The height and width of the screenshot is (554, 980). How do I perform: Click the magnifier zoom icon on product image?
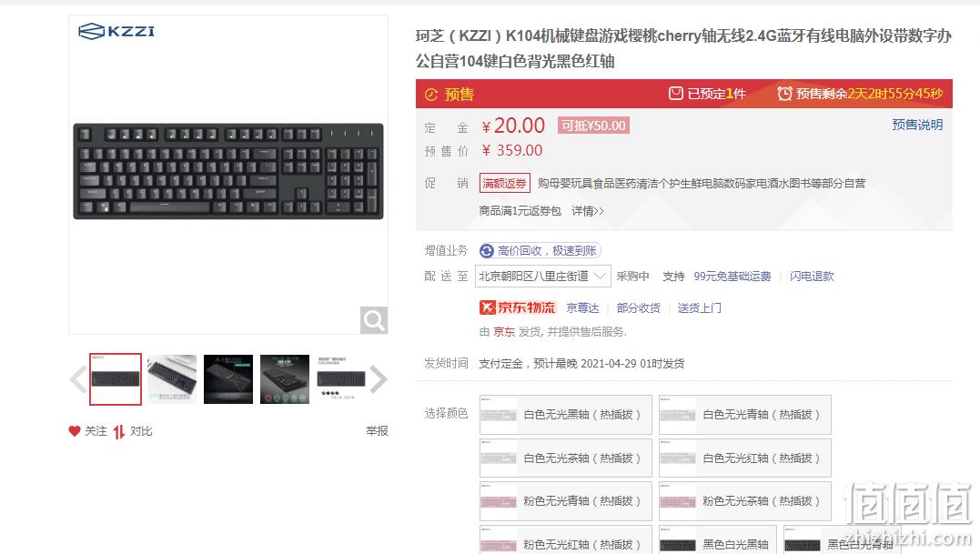tap(374, 320)
